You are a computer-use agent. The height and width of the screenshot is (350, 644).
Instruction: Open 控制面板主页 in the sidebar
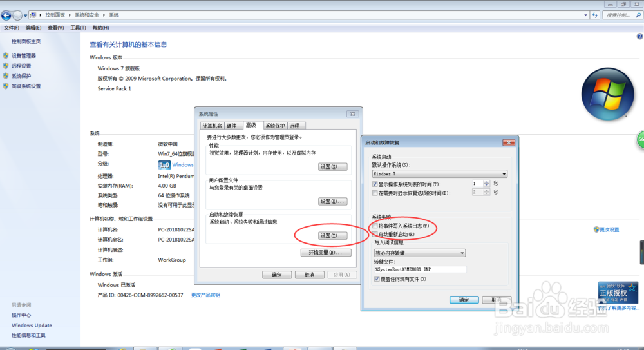[x=26, y=41]
